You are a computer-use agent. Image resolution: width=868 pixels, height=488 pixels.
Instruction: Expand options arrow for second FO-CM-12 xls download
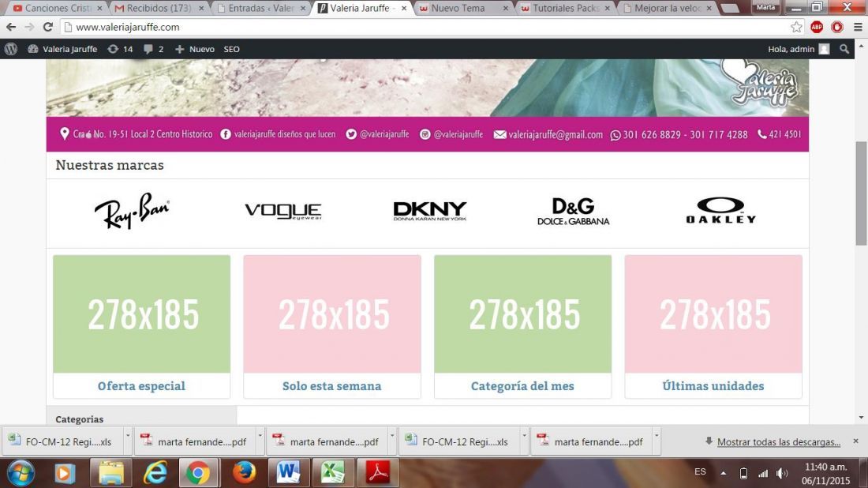524,437
